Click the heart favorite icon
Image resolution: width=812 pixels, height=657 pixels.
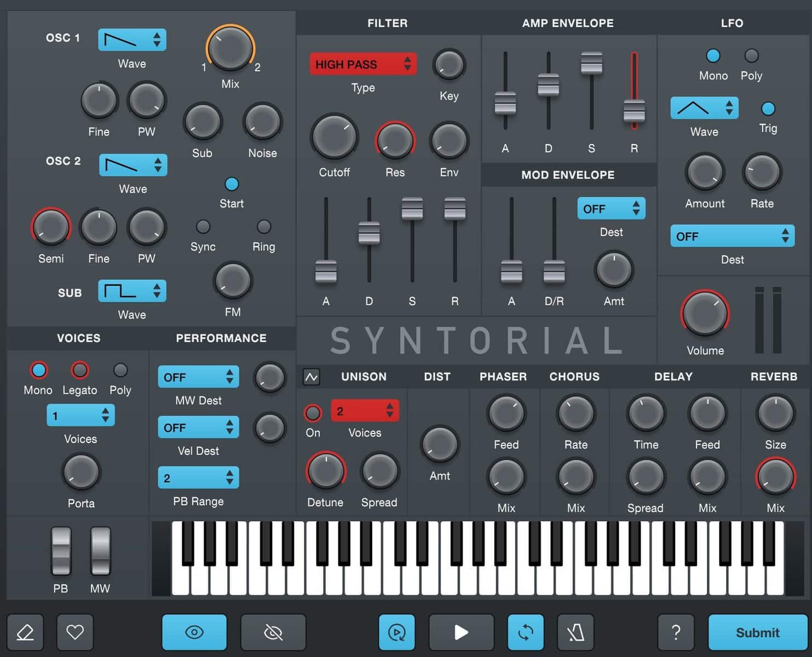tap(75, 632)
